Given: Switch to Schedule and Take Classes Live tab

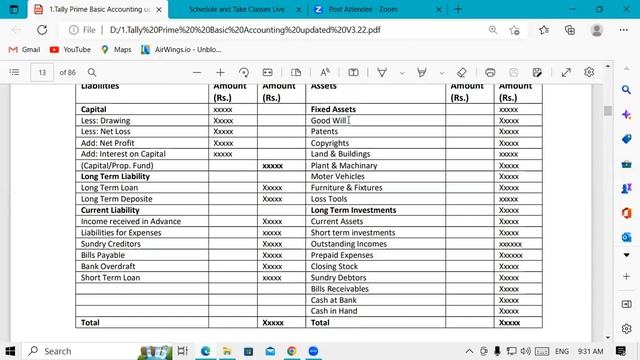Looking at the screenshot, I should pos(237,9).
